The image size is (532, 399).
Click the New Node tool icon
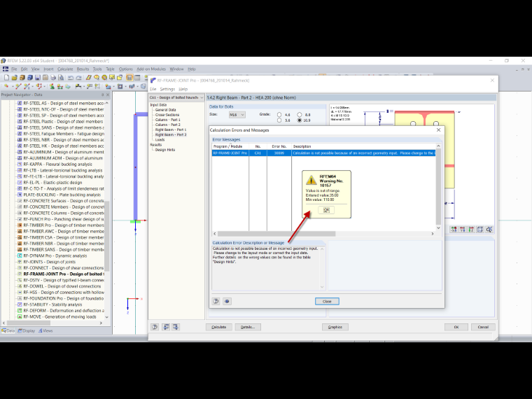(6, 86)
